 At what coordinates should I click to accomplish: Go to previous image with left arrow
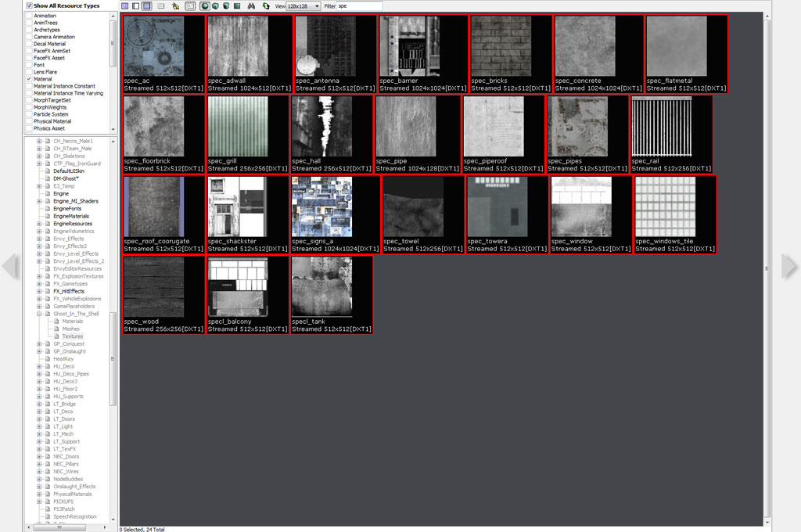tap(10, 266)
